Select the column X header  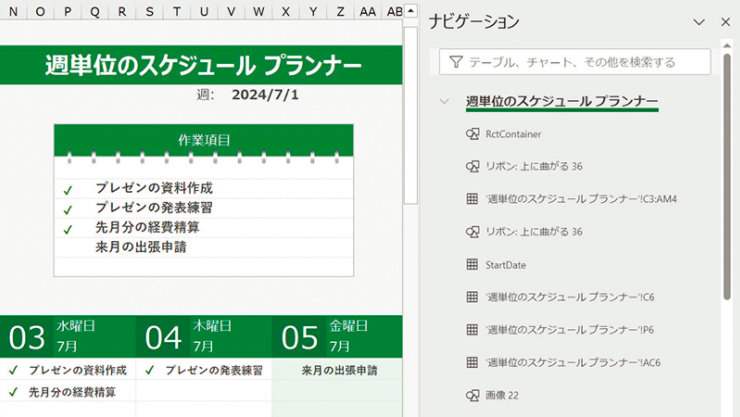286,11
